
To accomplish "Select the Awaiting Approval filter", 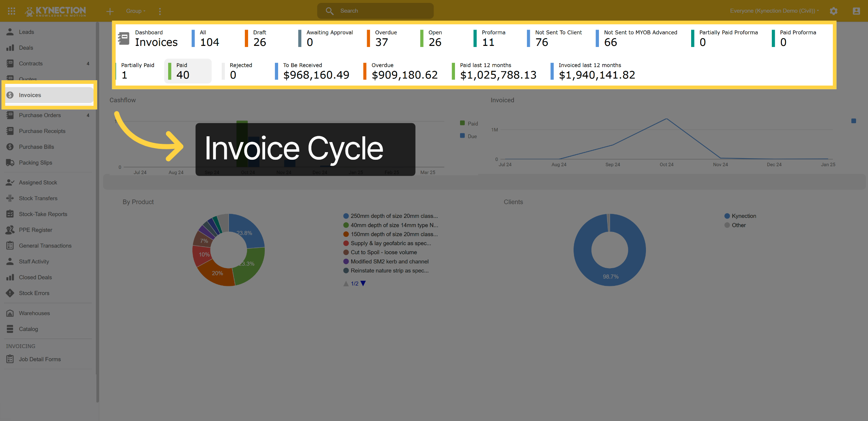I will [326, 38].
